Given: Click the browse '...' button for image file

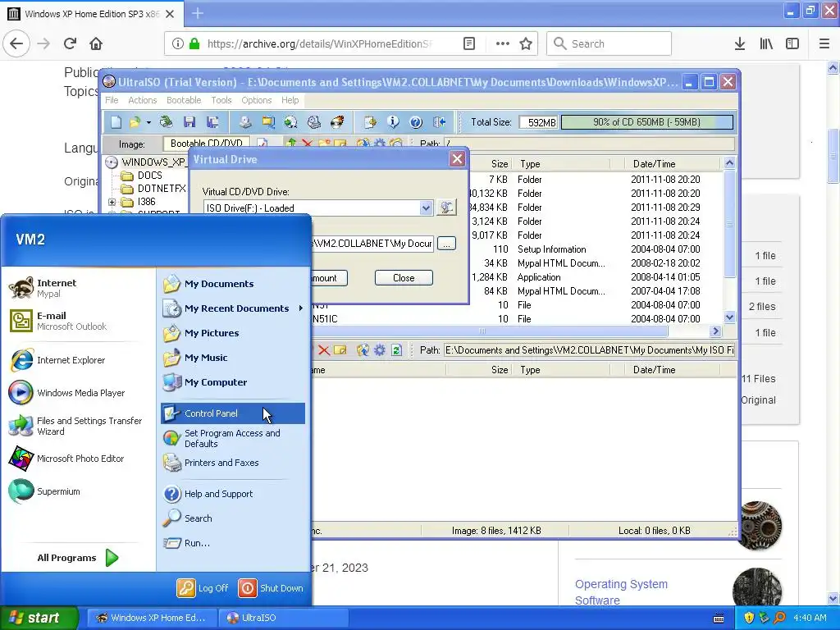Looking at the screenshot, I should [446, 244].
